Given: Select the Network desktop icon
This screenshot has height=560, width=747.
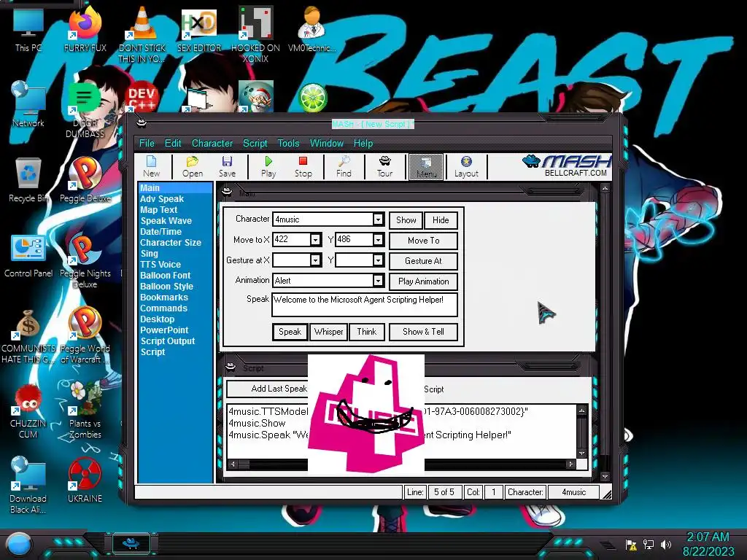Looking at the screenshot, I should pos(28,105).
